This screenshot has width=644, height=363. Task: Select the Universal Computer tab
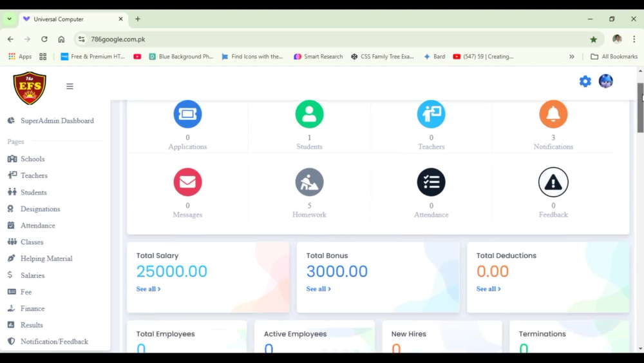pos(73,19)
